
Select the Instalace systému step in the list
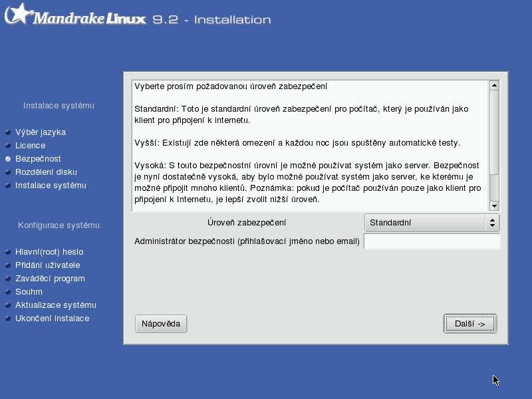pos(51,186)
